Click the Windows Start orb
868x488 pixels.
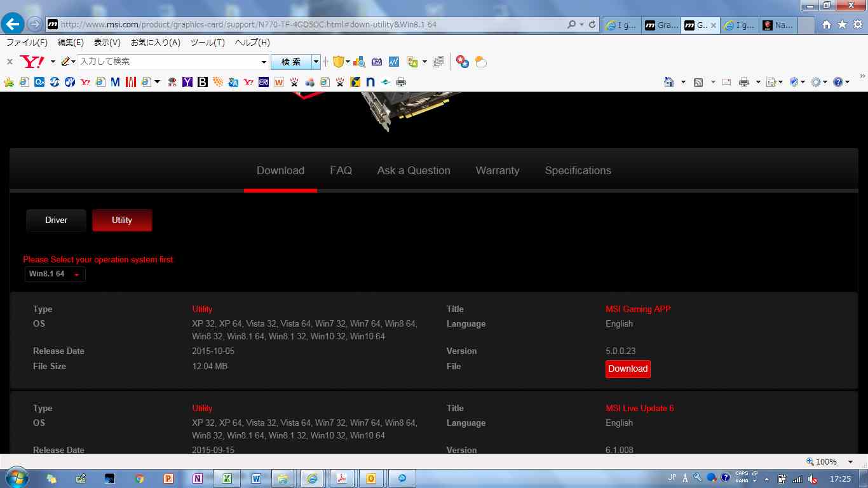[15, 478]
